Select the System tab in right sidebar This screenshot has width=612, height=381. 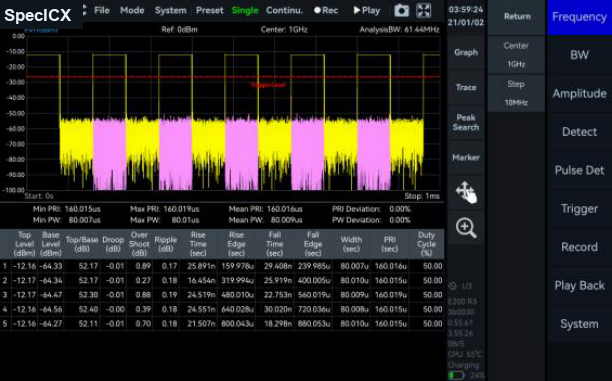pos(579,324)
